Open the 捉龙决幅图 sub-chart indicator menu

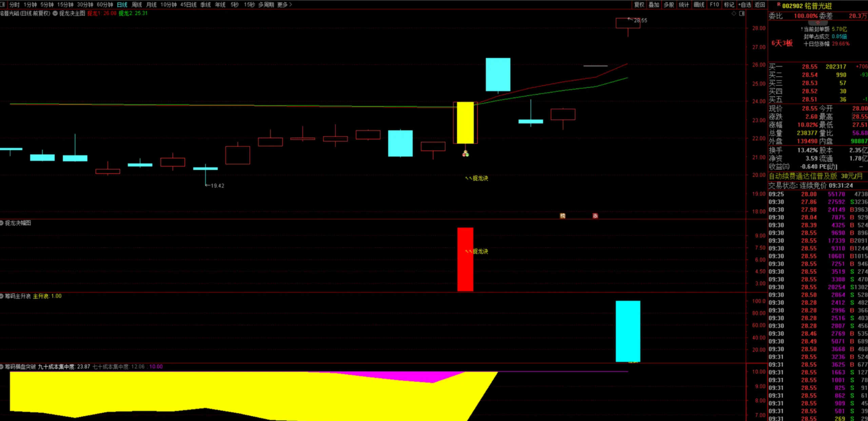pos(2,223)
